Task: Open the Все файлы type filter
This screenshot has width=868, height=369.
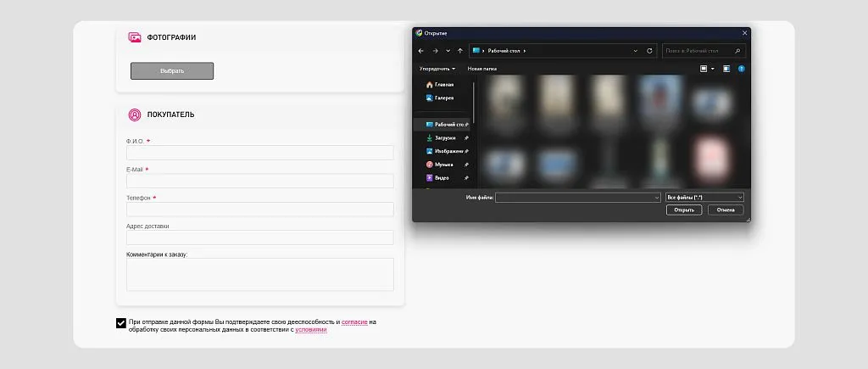Action: point(704,198)
